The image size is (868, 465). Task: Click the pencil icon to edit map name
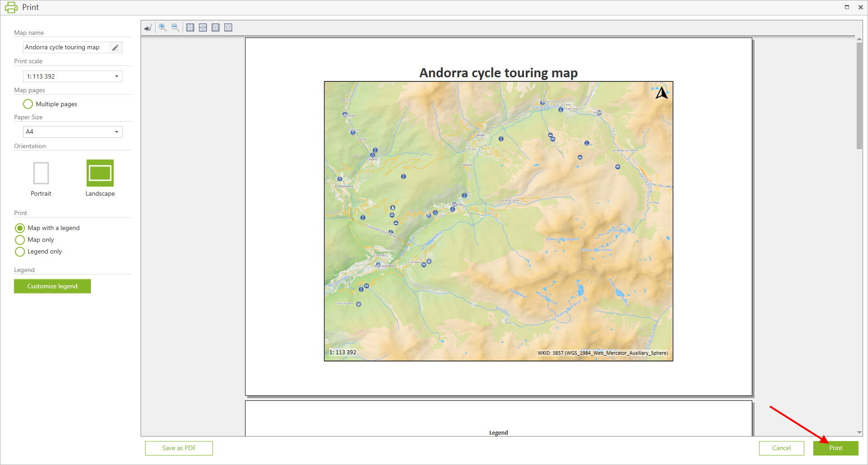coord(115,47)
